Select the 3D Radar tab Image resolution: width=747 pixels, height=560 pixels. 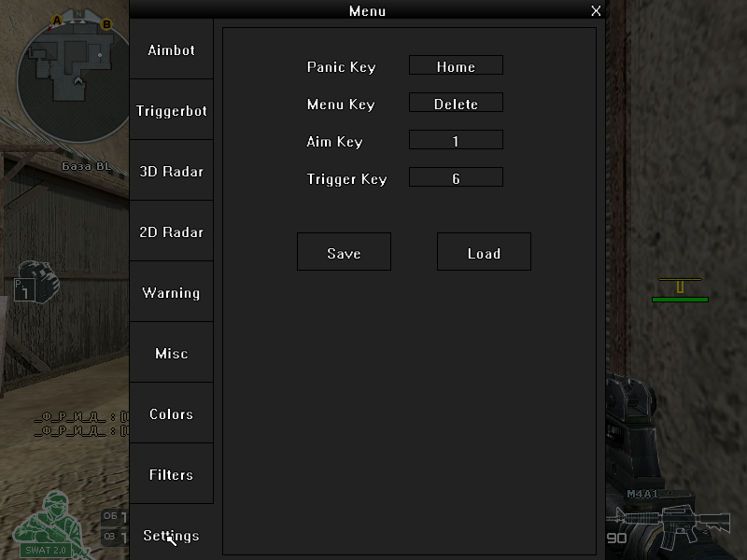pos(172,171)
